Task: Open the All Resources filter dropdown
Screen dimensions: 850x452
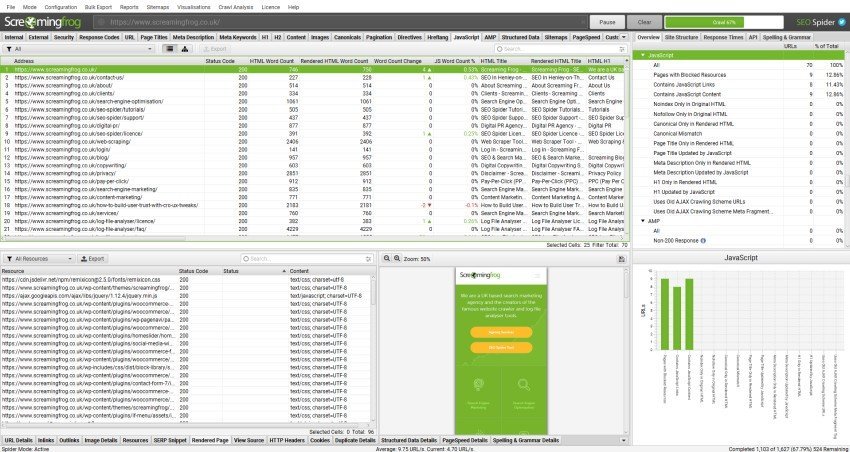Action: click(38, 258)
